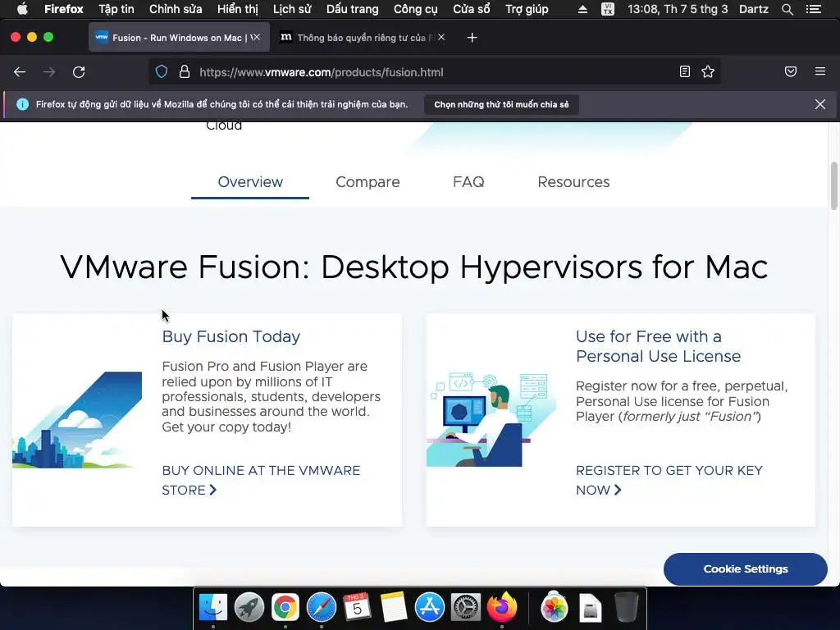Launch Google Chrome from the dock
Image resolution: width=840 pixels, height=630 pixels.
click(x=285, y=608)
